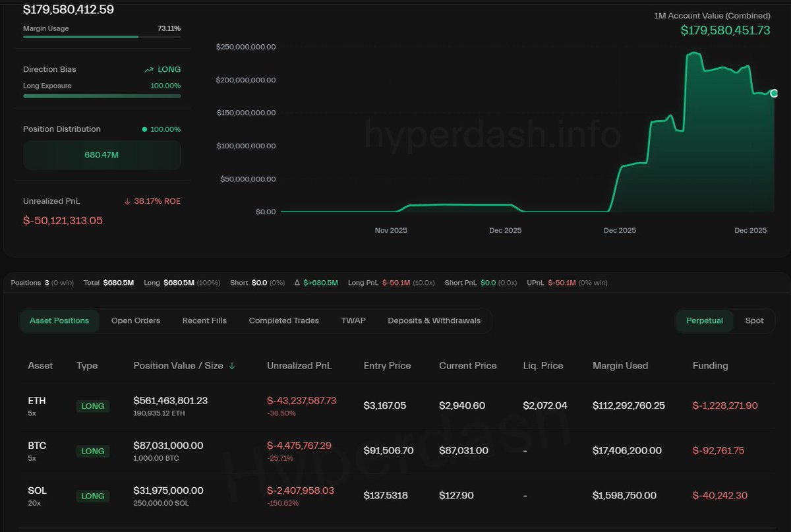
Task: Click the Funding column header
Action: [x=711, y=365]
